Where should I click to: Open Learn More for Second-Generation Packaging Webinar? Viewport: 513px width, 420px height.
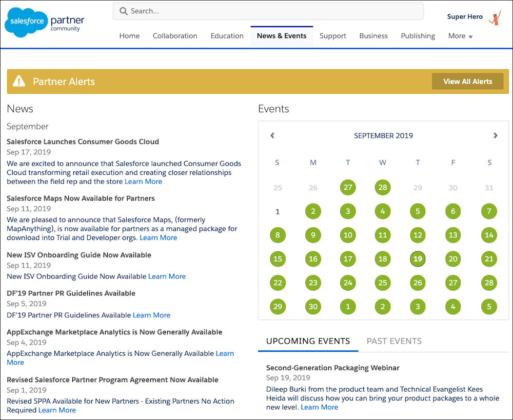click(319, 407)
